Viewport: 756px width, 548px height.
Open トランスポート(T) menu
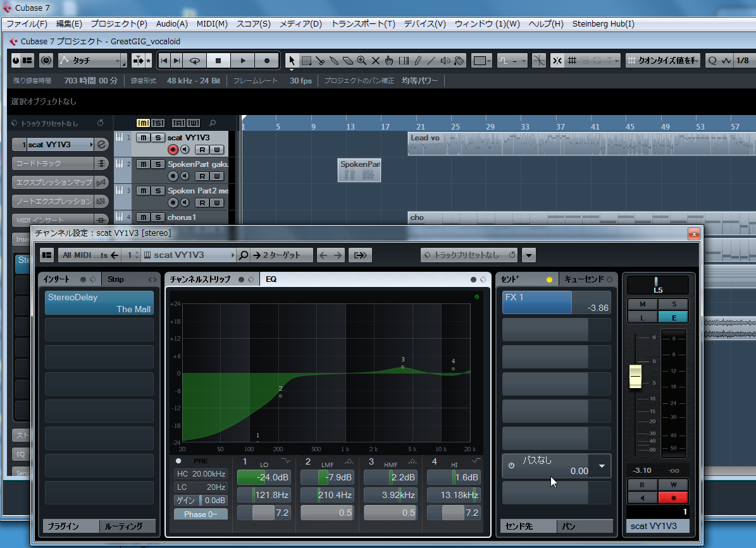click(363, 23)
